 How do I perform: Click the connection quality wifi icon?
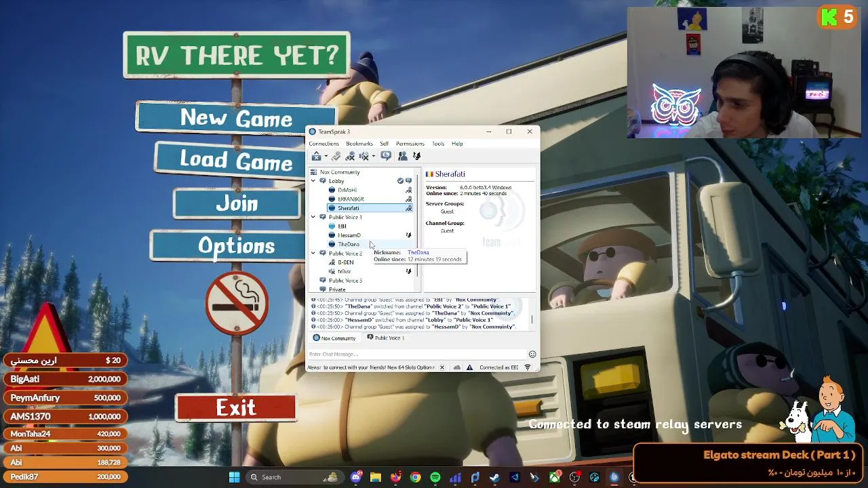(x=528, y=367)
